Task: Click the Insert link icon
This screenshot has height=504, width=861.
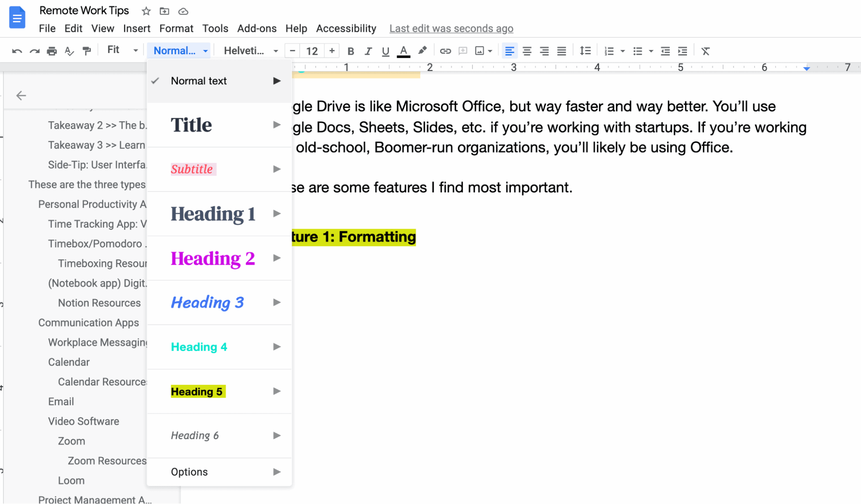Action: (445, 51)
